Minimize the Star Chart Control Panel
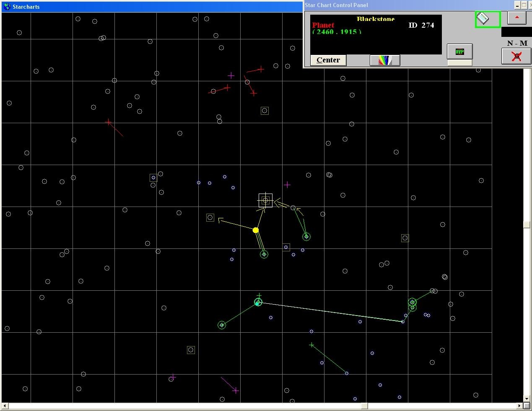532x411 pixels. 517,5
